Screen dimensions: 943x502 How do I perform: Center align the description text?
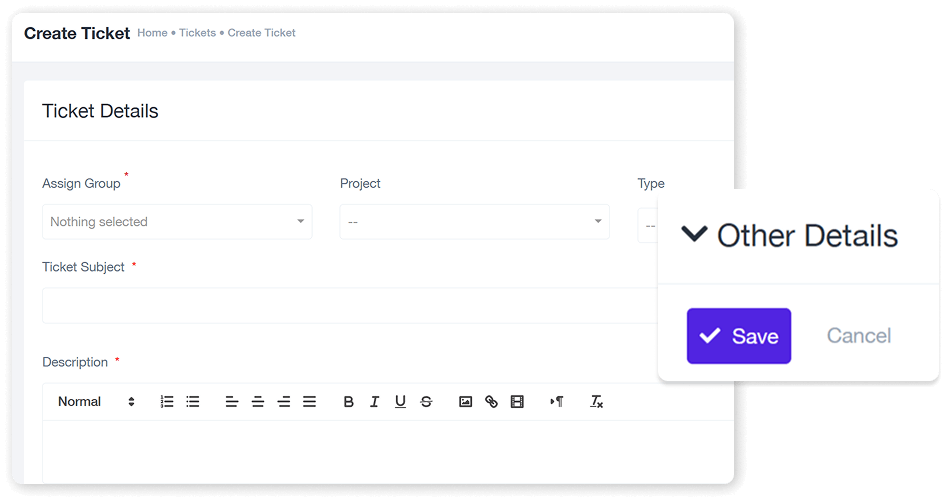258,402
